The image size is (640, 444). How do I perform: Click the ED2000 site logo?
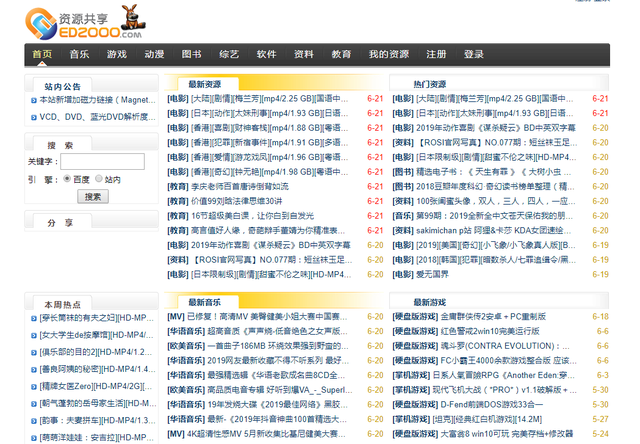tap(85, 23)
